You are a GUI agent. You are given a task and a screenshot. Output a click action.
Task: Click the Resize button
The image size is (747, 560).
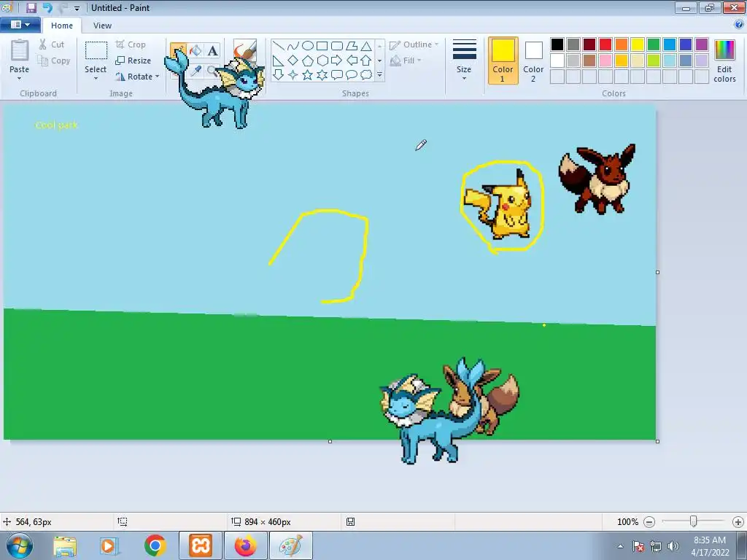click(x=133, y=61)
